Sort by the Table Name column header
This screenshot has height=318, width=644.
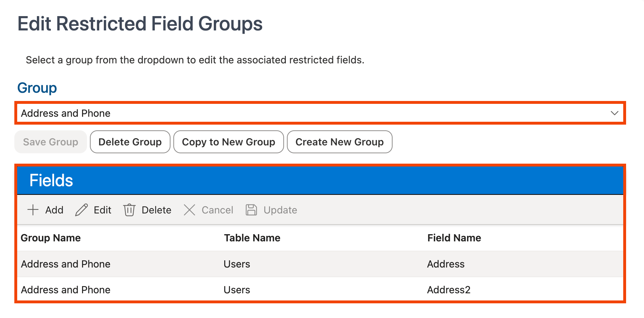tap(252, 238)
